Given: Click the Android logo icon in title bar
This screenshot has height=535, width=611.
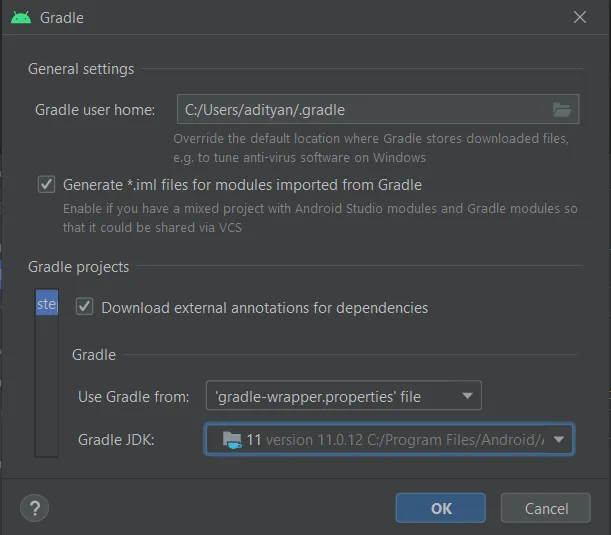Looking at the screenshot, I should tap(21, 18).
